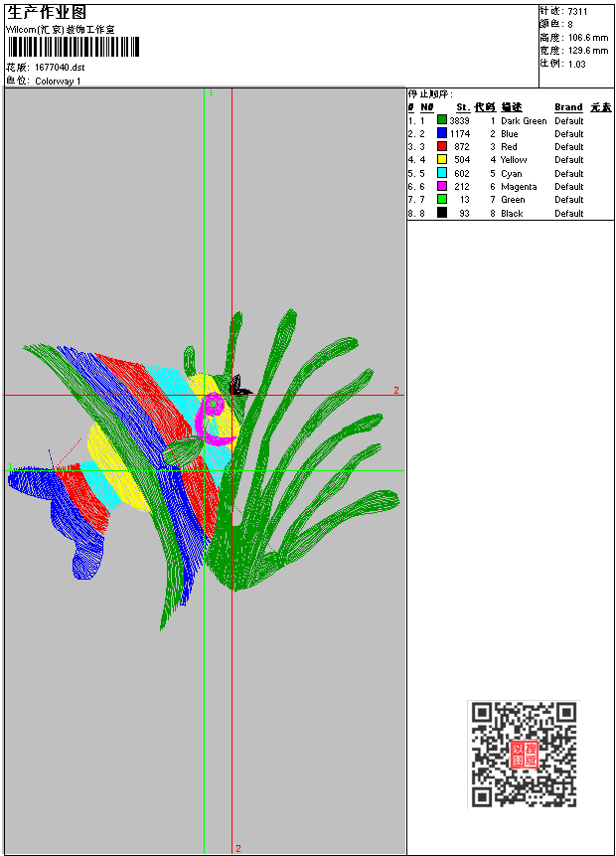This screenshot has width=616, height=856.
Task: Click Default brand in the Dark Green row
Action: pyautogui.click(x=569, y=120)
